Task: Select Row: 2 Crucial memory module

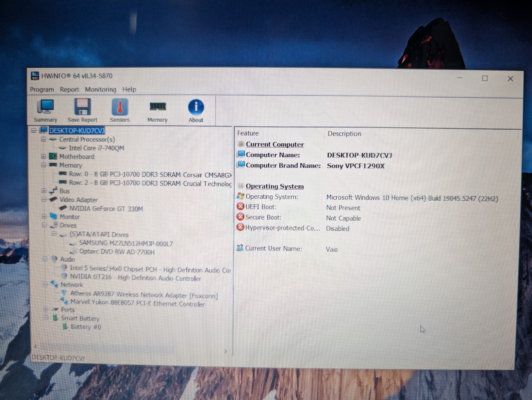Action: click(150, 183)
